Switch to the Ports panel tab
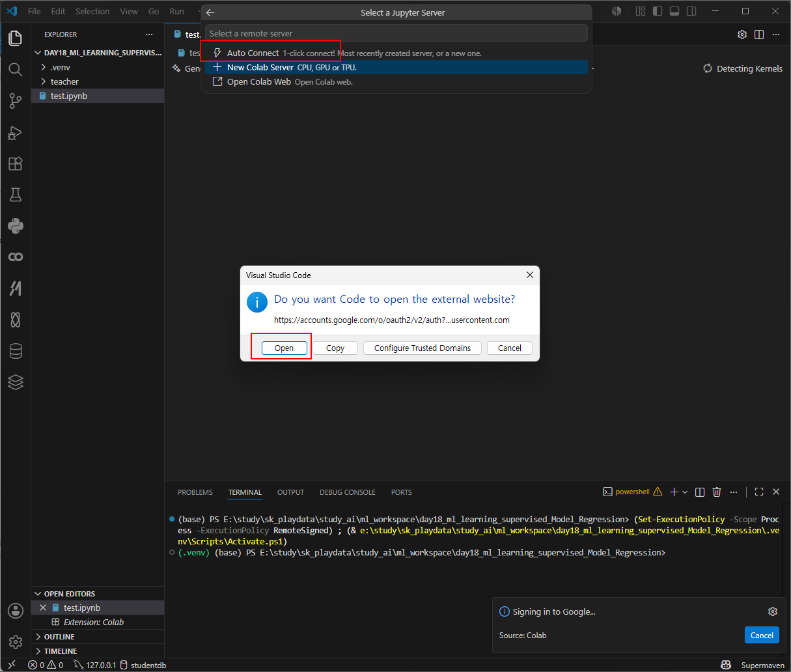Viewport: 791px width, 672px height. [x=401, y=492]
